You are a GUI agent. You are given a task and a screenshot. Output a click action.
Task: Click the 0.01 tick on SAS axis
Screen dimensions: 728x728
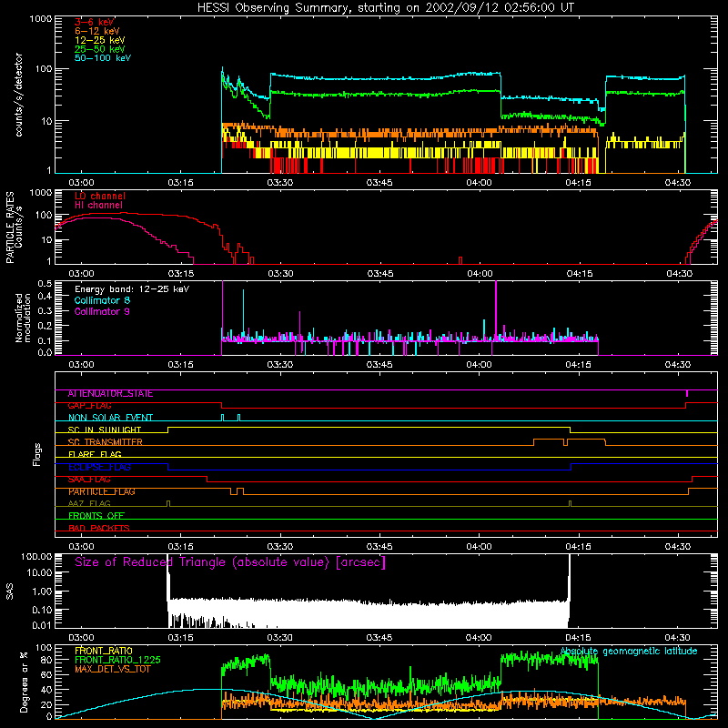click(42, 625)
